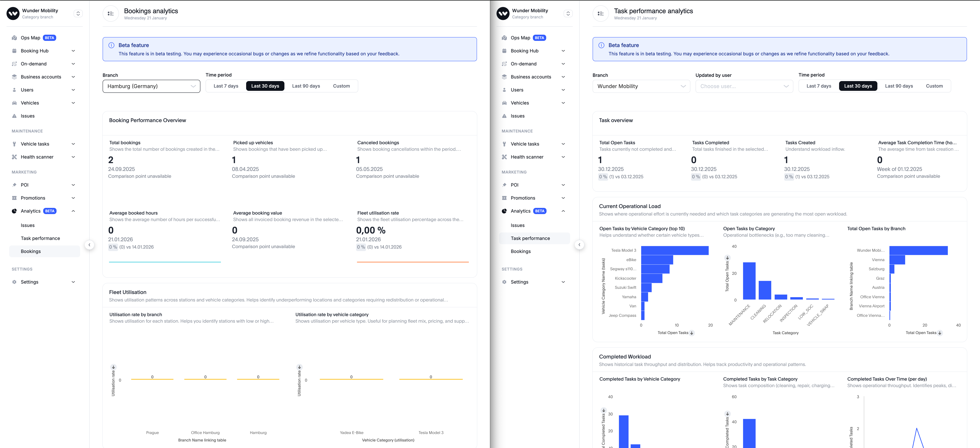The image size is (980, 448).
Task: Click the sort arrow next to Total Open Tasks under vehicle chart
Action: point(692,333)
